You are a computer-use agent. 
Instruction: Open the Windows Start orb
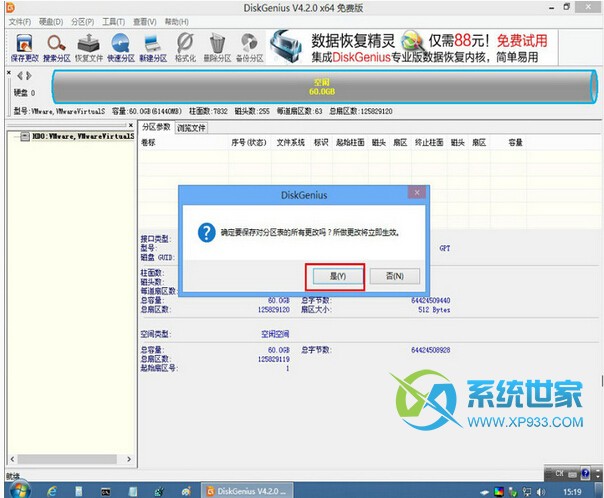click(x=20, y=490)
